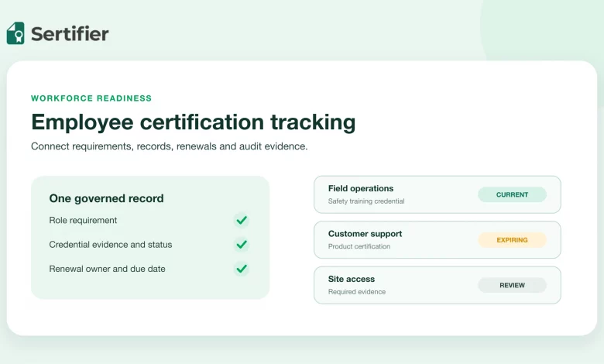Click the One governed record heading
604x364 pixels.
106,198
